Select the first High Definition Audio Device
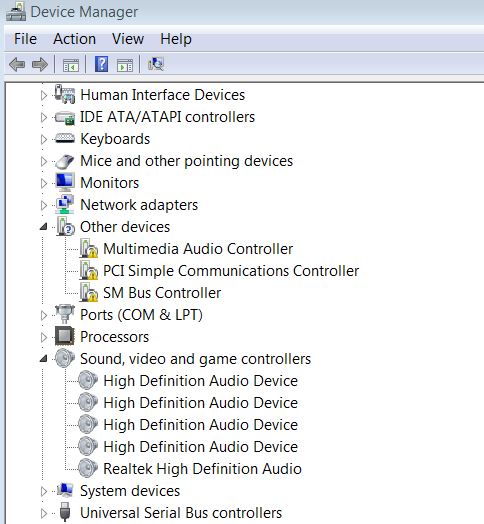Viewport: 484px width, 524px height. tap(201, 381)
